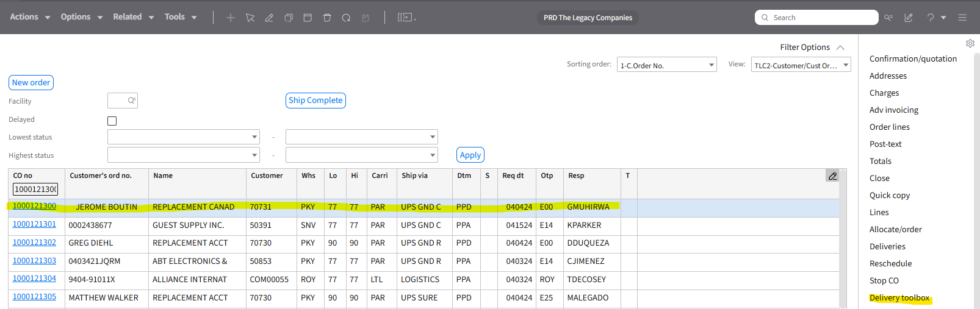980x309 pixels.
Task: Open the Tools menu
Action: pos(181,17)
